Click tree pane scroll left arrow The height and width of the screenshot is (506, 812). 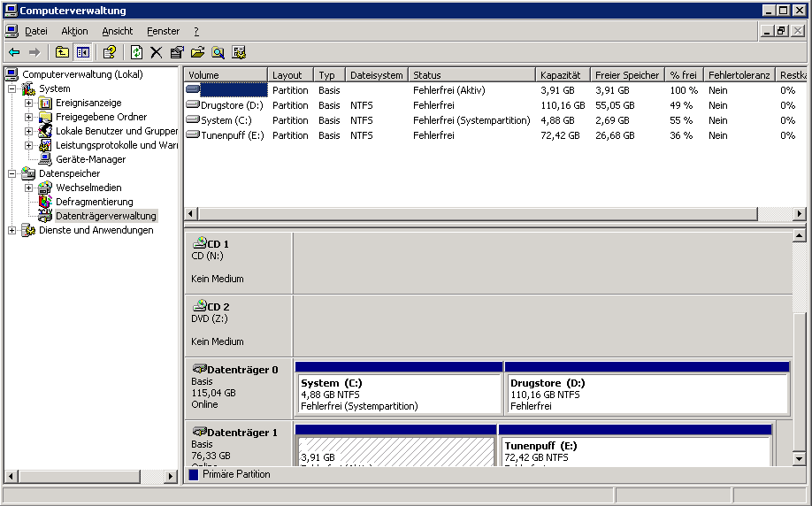[x=11, y=476]
